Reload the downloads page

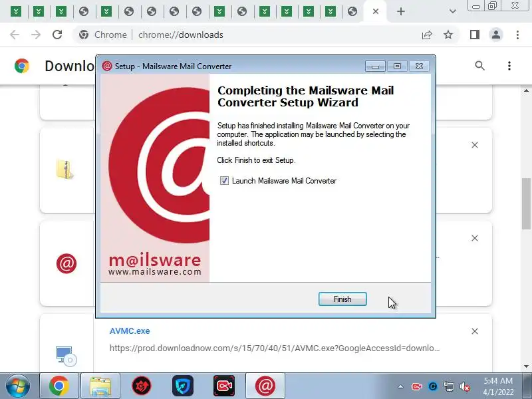57,35
